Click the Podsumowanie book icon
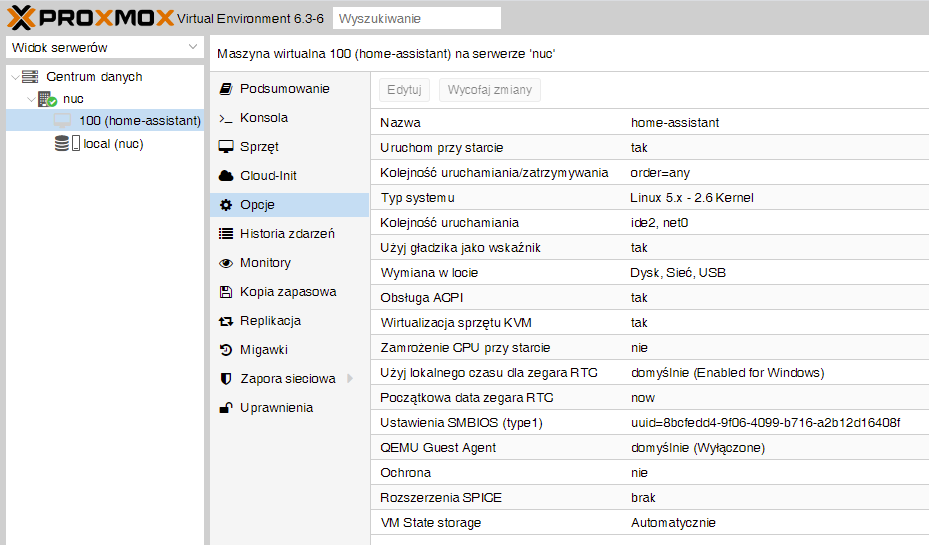929x545 pixels. coord(226,89)
